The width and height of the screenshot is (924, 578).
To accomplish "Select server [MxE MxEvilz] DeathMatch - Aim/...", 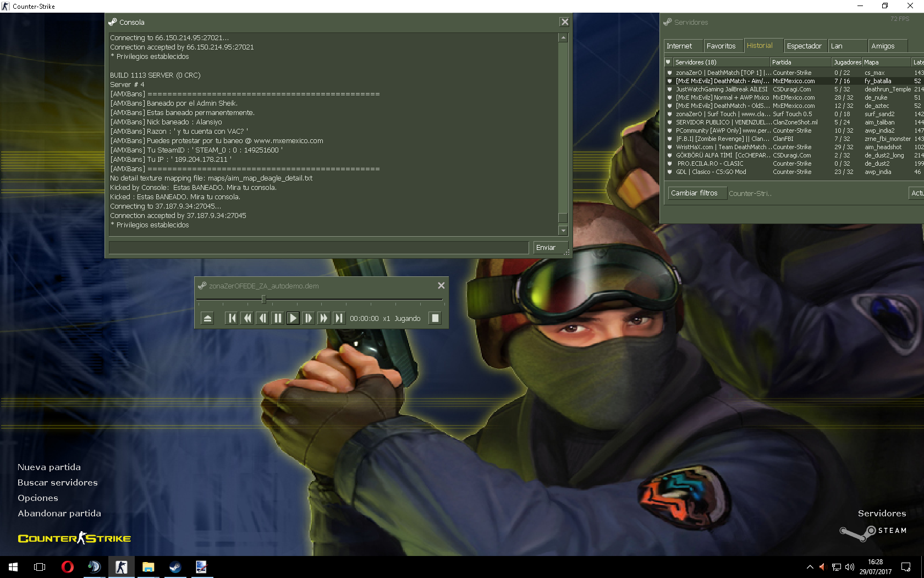I will (794, 81).
